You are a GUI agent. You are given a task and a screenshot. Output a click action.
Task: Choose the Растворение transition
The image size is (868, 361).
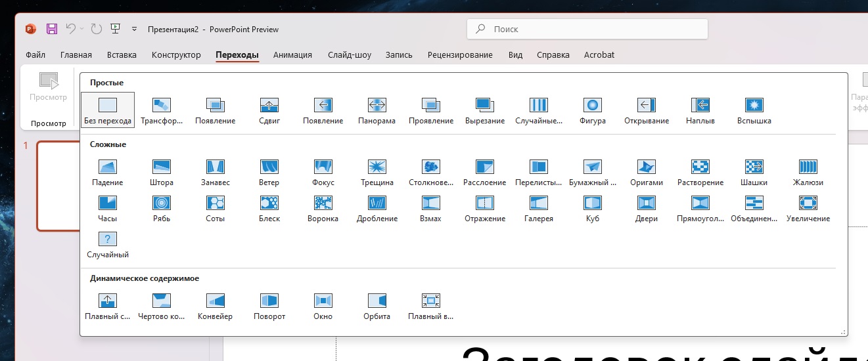(700, 171)
